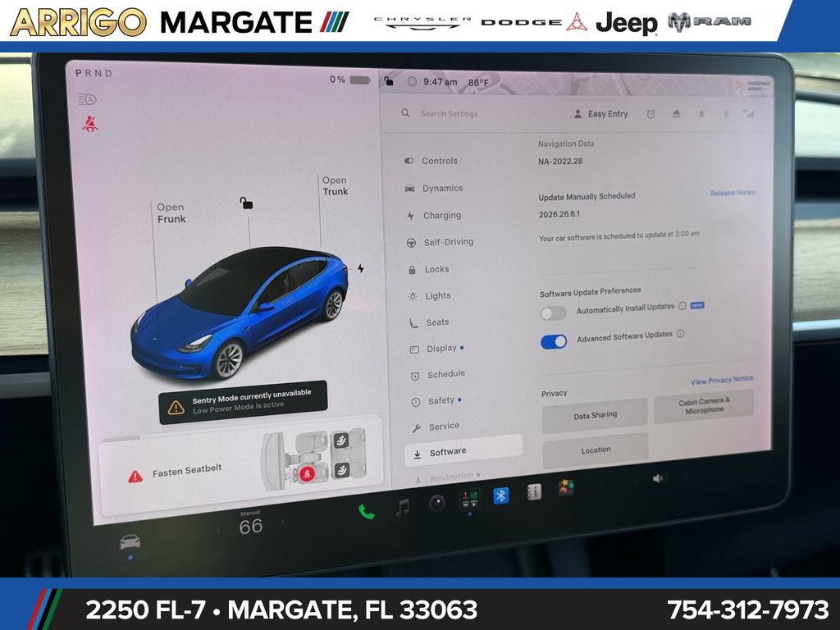Open the dashcam camera app
Viewport: 840px width, 630px height.
click(x=437, y=503)
